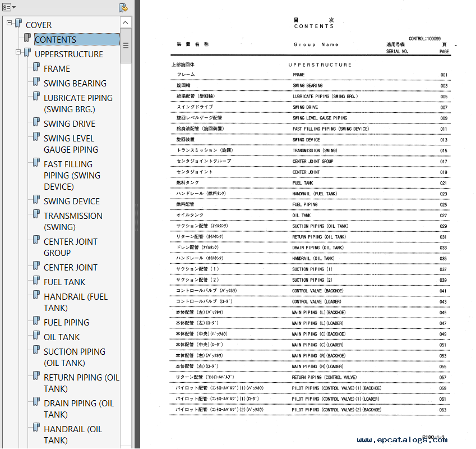
Task: Open the UPPERSTRUCTURE bookmark
Action: point(69,54)
